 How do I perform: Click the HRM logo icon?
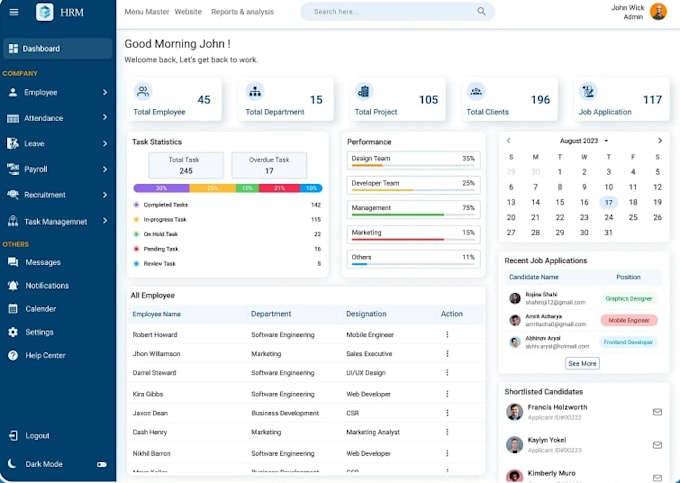(45, 12)
